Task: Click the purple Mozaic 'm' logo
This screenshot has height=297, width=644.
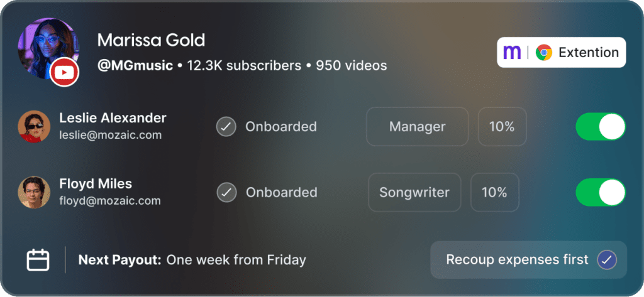Action: tap(512, 53)
